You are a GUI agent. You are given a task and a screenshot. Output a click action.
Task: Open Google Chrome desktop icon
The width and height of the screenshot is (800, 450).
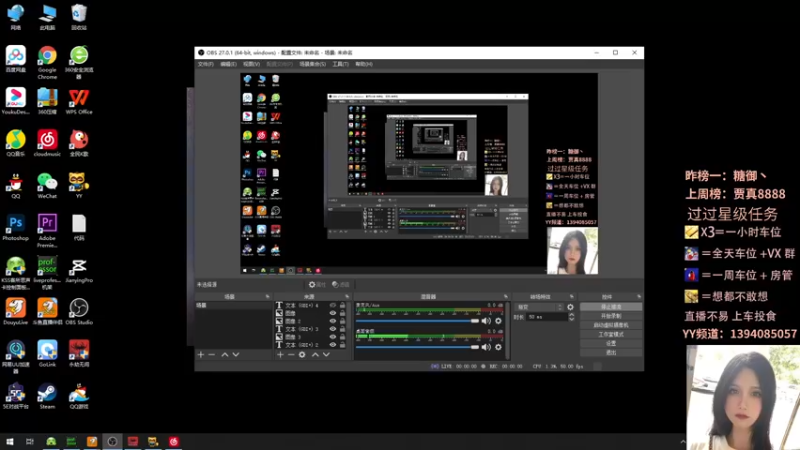coord(47,62)
